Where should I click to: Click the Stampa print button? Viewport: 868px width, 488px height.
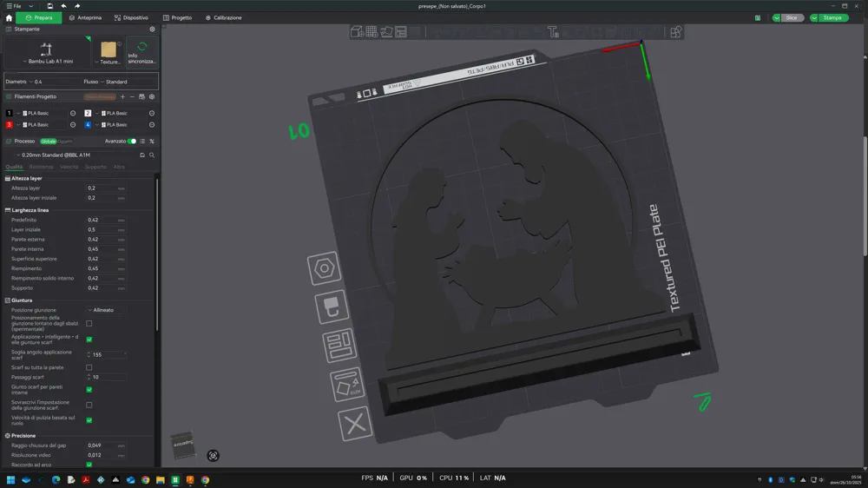[832, 17]
